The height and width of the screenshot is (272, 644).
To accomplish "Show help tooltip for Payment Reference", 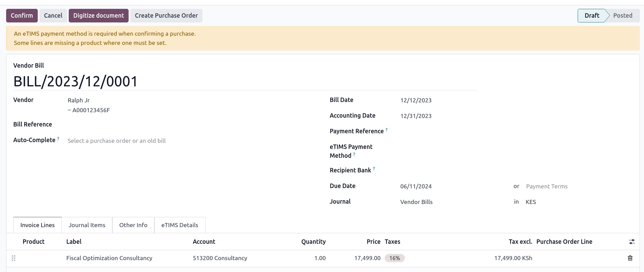I will coord(386,130).
